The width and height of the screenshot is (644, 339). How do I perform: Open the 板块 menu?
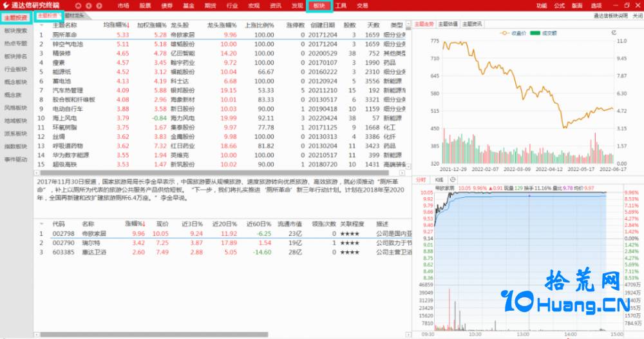(319, 6)
